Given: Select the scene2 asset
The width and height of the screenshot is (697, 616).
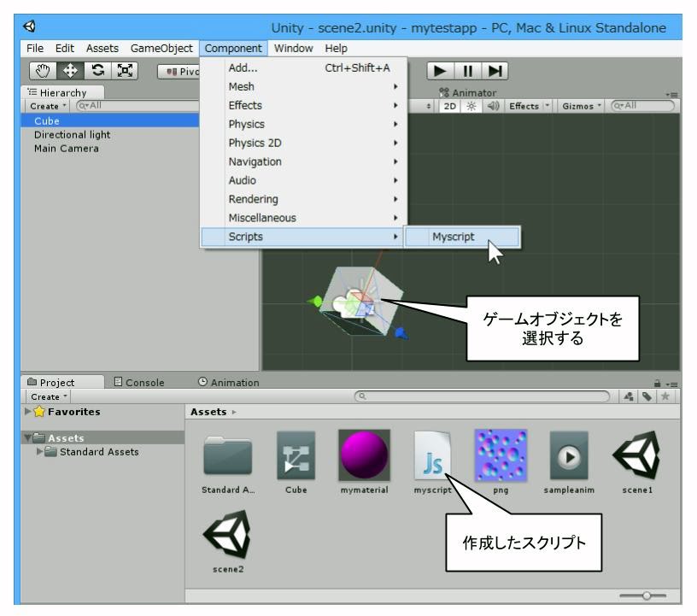Looking at the screenshot, I should 227,542.
